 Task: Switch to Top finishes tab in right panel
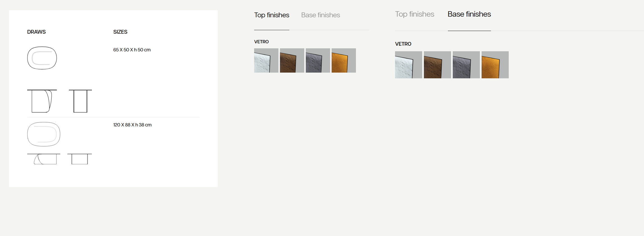(415, 14)
